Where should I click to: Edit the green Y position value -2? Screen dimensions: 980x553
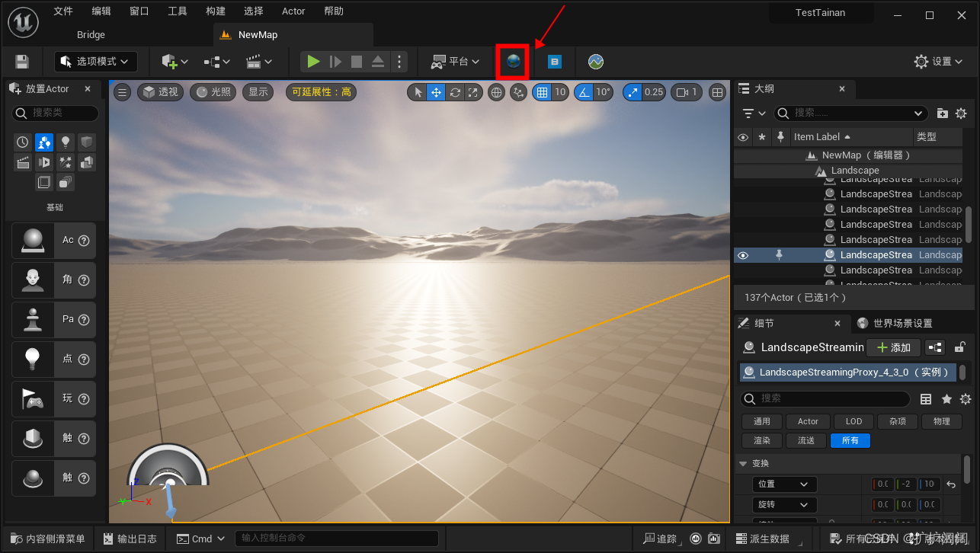coord(905,484)
